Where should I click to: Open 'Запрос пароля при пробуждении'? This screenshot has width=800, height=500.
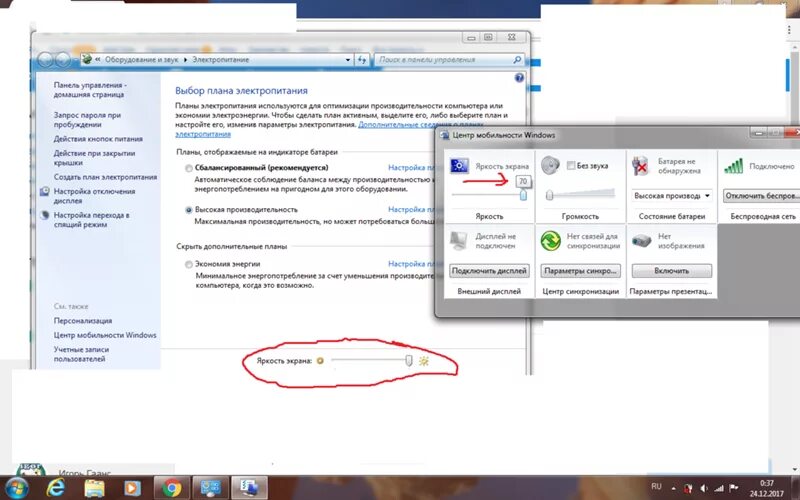coord(87,120)
